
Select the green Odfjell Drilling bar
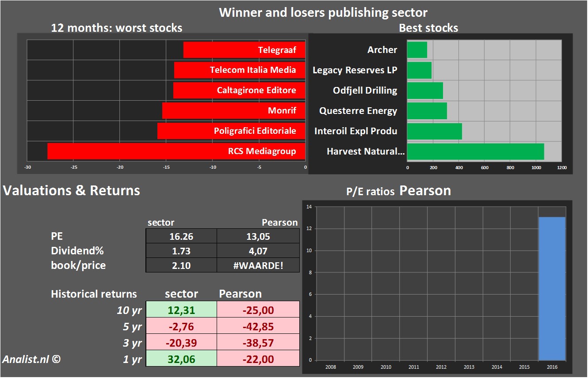425,91
